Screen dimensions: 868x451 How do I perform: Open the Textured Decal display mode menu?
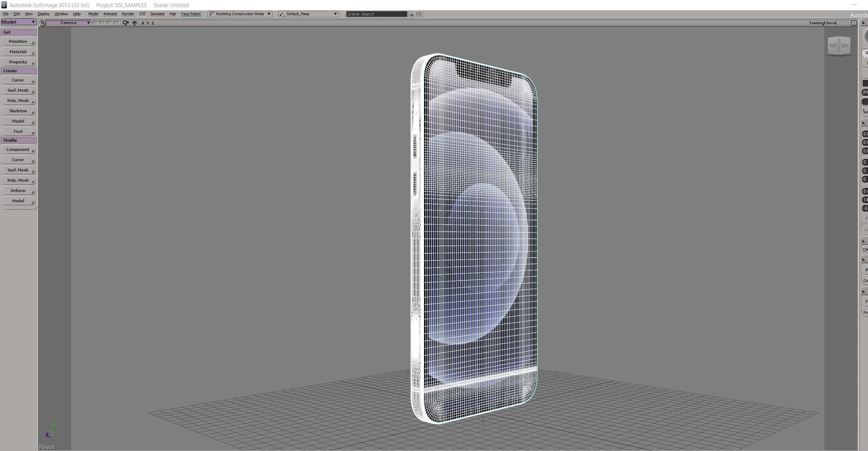click(823, 23)
